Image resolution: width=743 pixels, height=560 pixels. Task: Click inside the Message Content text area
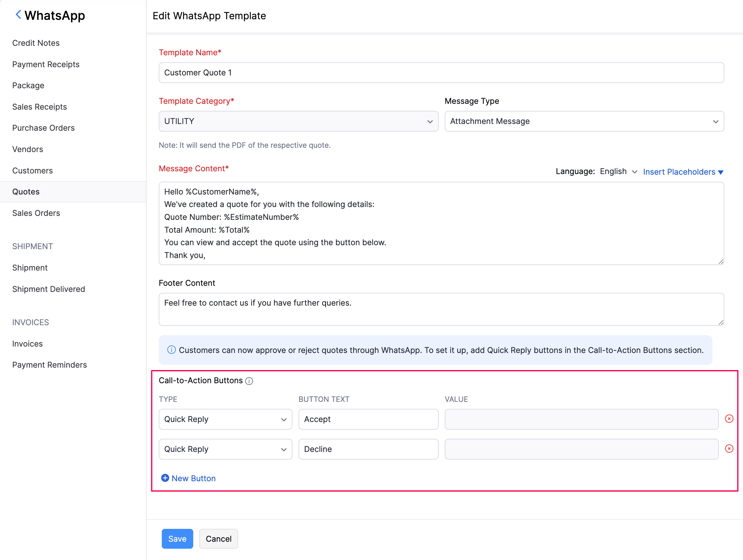click(x=441, y=224)
